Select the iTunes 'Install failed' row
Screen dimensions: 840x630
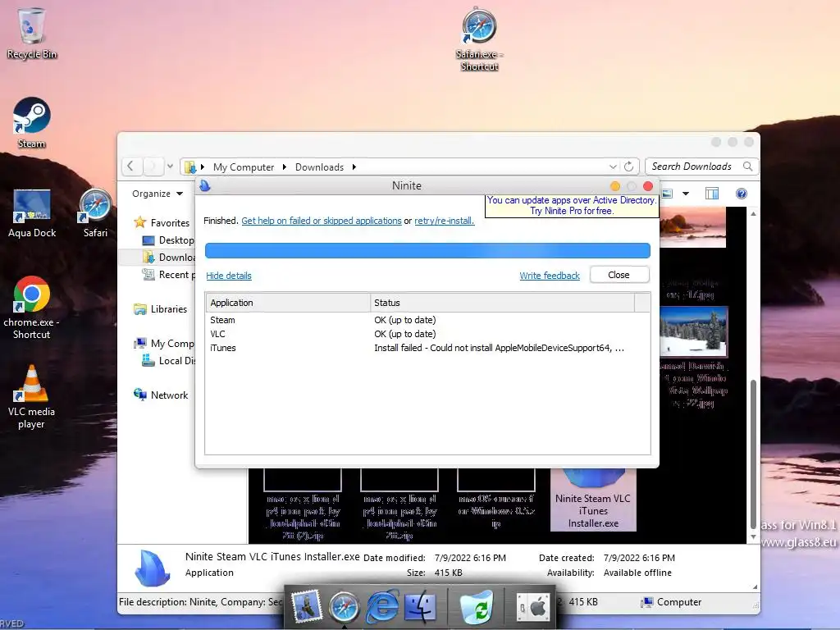[x=427, y=348]
